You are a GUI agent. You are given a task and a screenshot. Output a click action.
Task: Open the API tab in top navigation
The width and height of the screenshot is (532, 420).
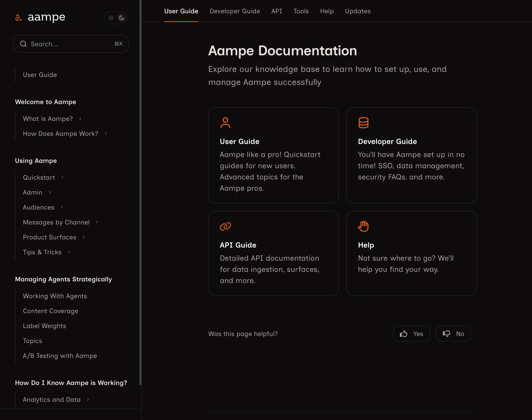coord(276,11)
